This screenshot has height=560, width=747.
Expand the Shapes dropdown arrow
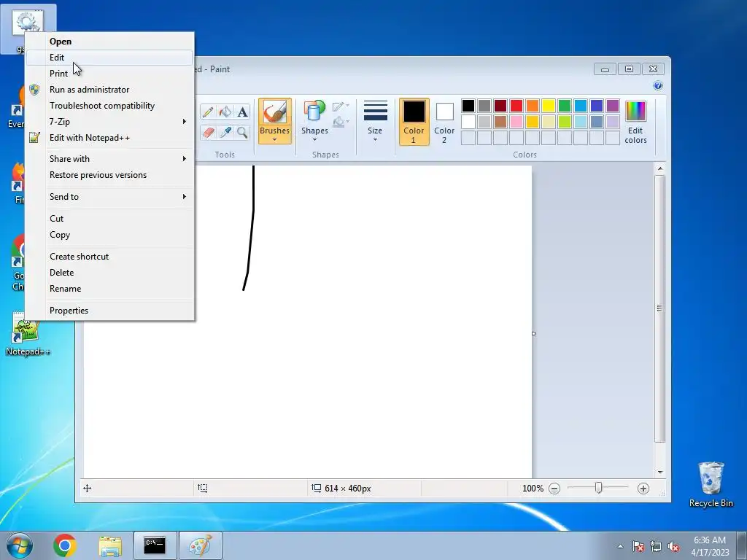tap(314, 139)
